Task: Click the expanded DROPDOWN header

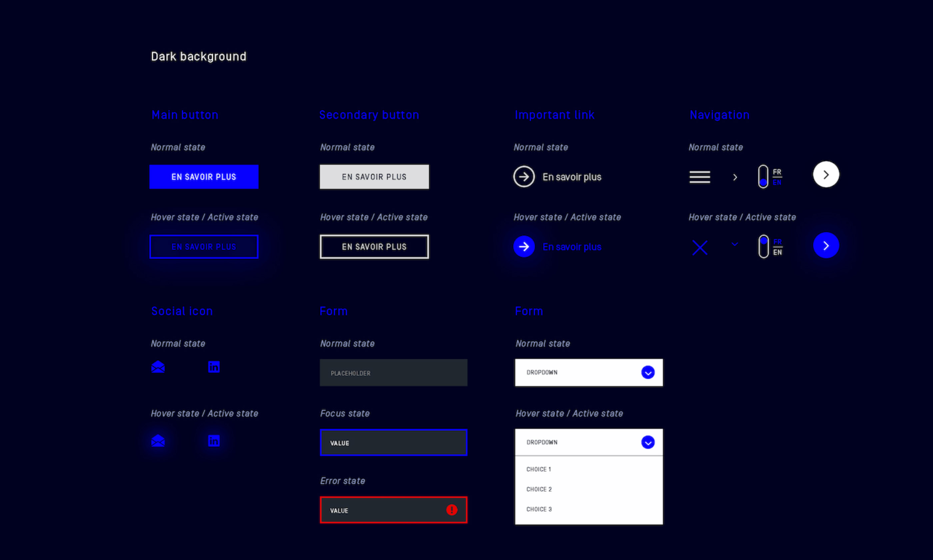Action: [x=589, y=442]
